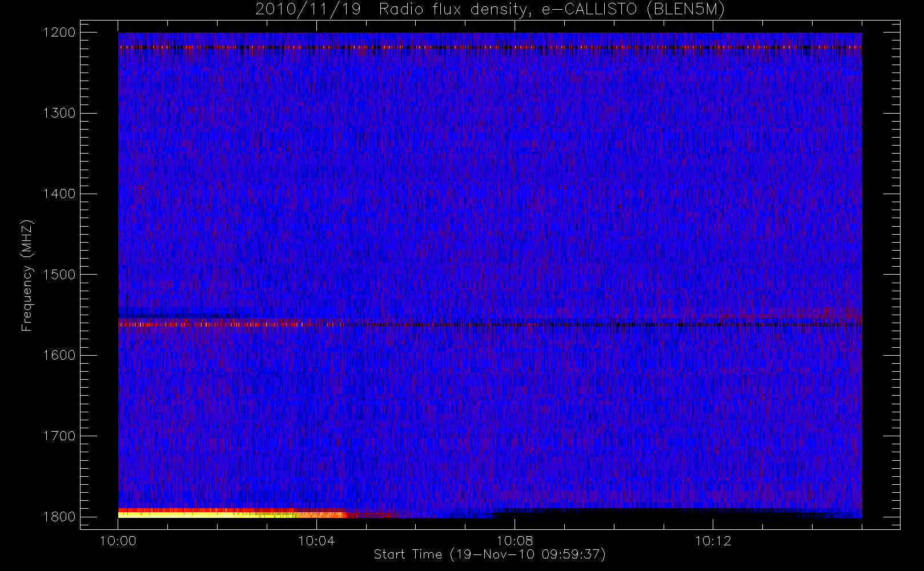
Task: Click the 1300 frequency tick label
Action: [x=59, y=113]
